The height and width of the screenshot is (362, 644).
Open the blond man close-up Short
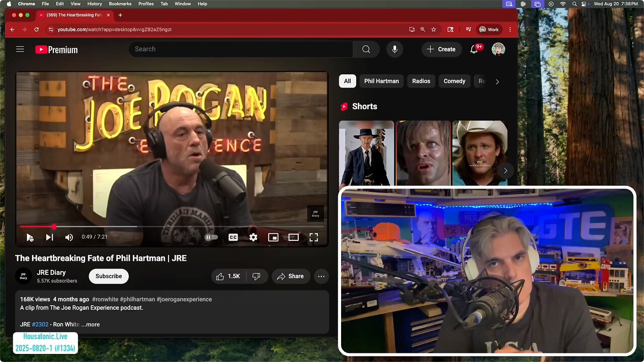pyautogui.click(x=423, y=153)
